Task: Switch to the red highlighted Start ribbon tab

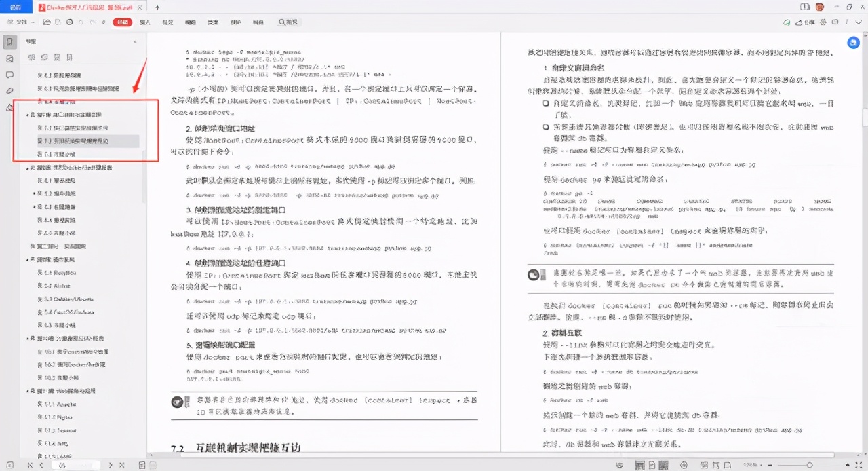Action: 122,22
